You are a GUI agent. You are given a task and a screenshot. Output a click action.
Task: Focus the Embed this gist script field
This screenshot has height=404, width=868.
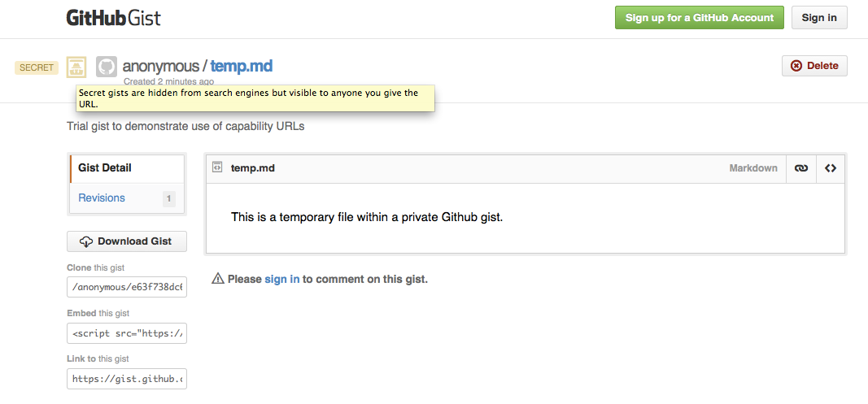click(127, 332)
